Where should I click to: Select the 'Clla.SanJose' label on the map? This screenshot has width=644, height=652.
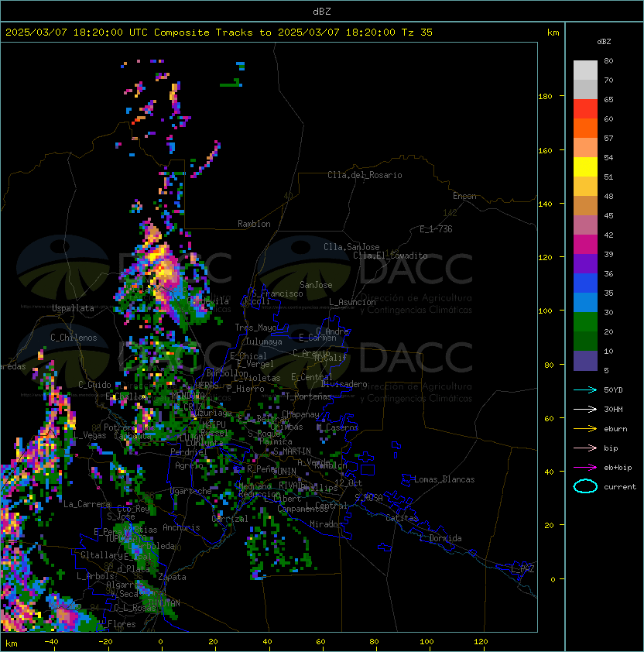[x=351, y=247]
